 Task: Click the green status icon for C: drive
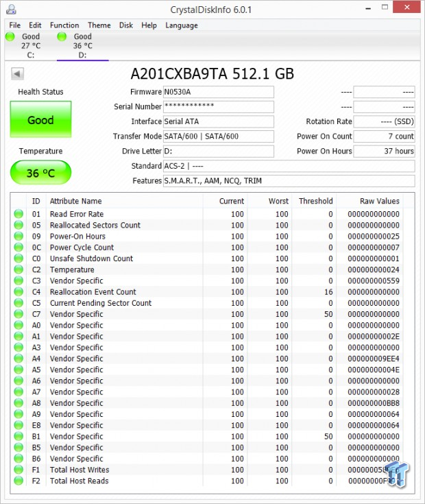point(10,36)
